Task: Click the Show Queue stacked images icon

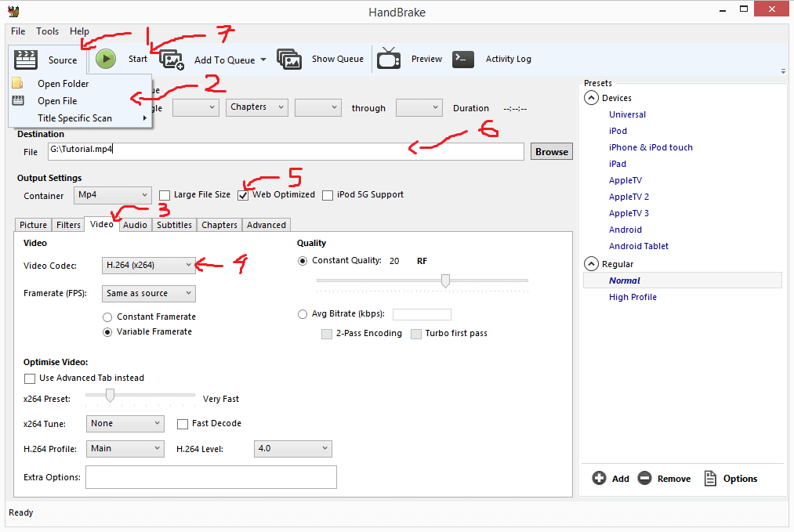Action: pyautogui.click(x=289, y=60)
